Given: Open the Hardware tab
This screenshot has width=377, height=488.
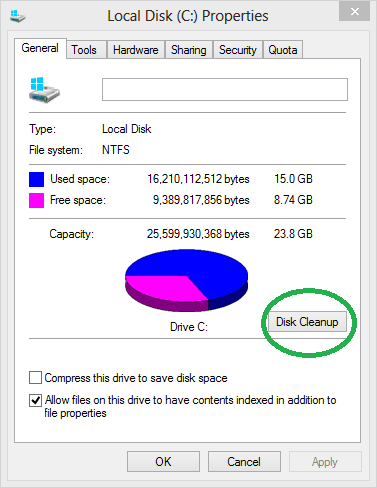Looking at the screenshot, I should 136,50.
